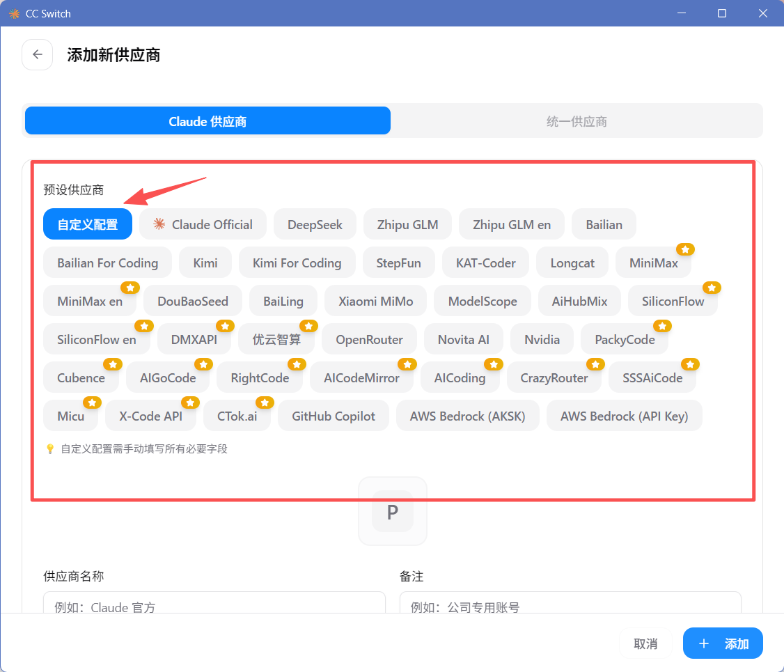Pick the RightCode preset
This screenshot has width=784, height=672.
coord(260,377)
